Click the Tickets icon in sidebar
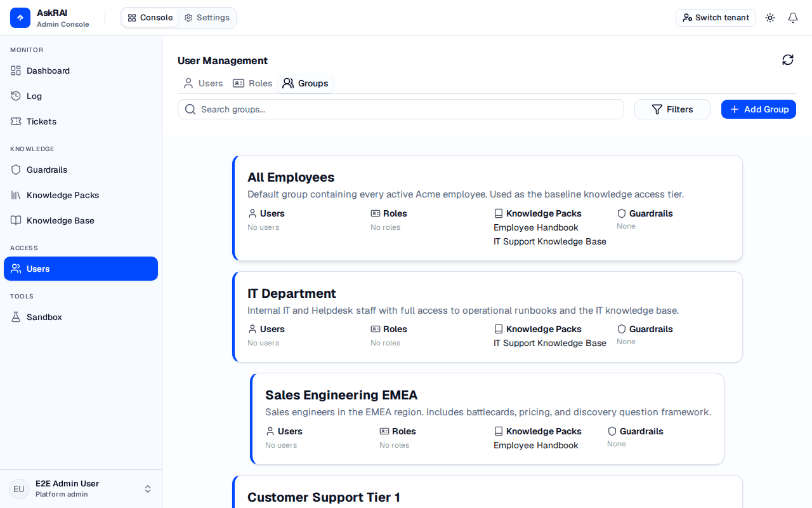The height and width of the screenshot is (508, 812). (16, 121)
